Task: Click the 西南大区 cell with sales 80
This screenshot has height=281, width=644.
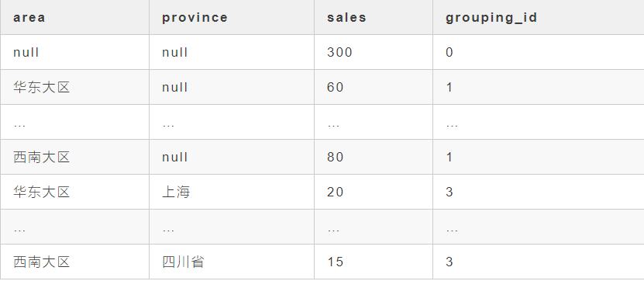Action: (x=74, y=157)
